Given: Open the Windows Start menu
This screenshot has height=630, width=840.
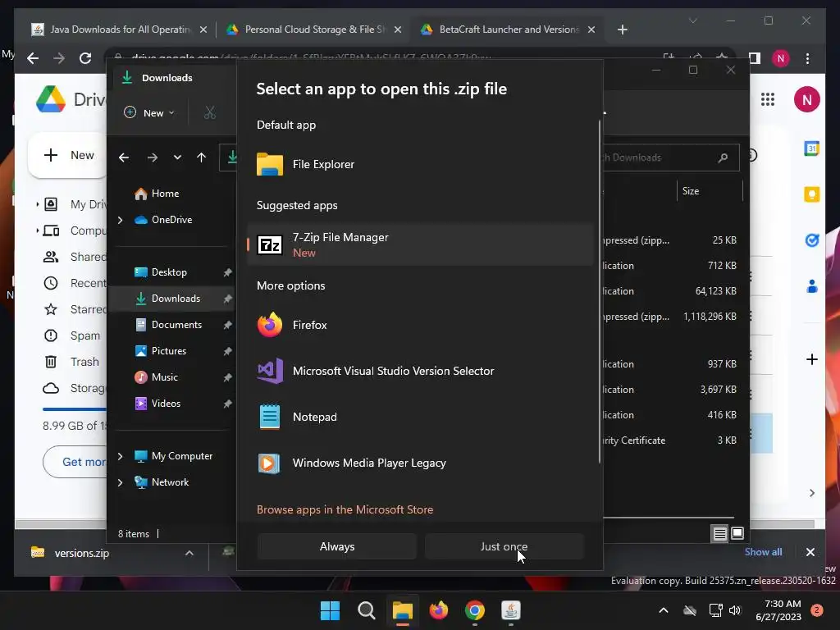Looking at the screenshot, I should 330,610.
